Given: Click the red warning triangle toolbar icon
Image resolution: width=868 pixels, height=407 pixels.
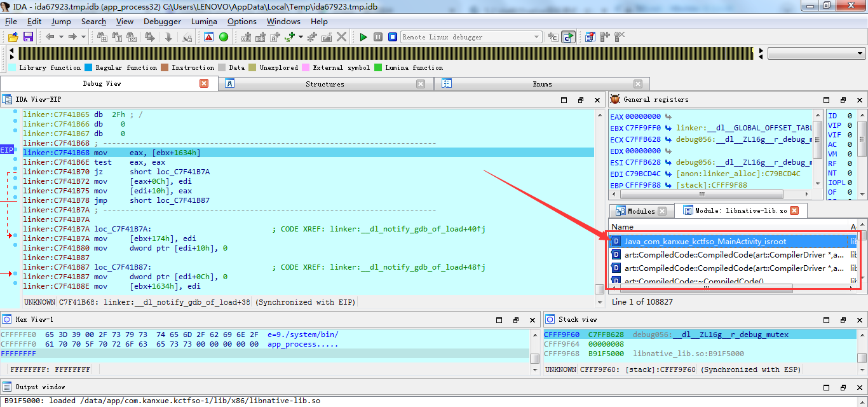Looking at the screenshot, I should 208,37.
